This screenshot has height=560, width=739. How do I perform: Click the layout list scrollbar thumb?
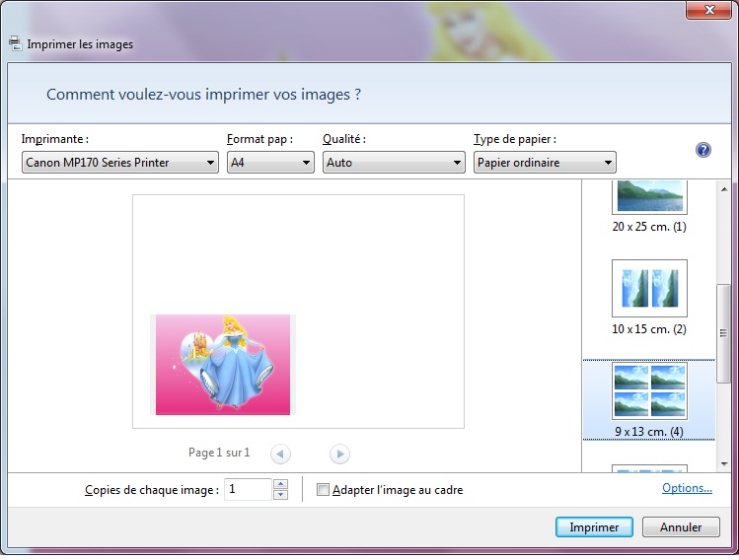pyautogui.click(x=724, y=333)
